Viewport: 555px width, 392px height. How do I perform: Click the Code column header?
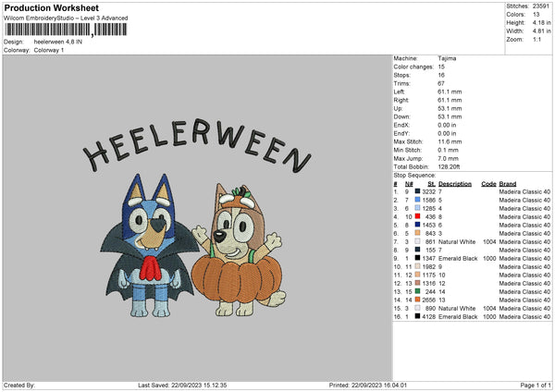coord(488,183)
